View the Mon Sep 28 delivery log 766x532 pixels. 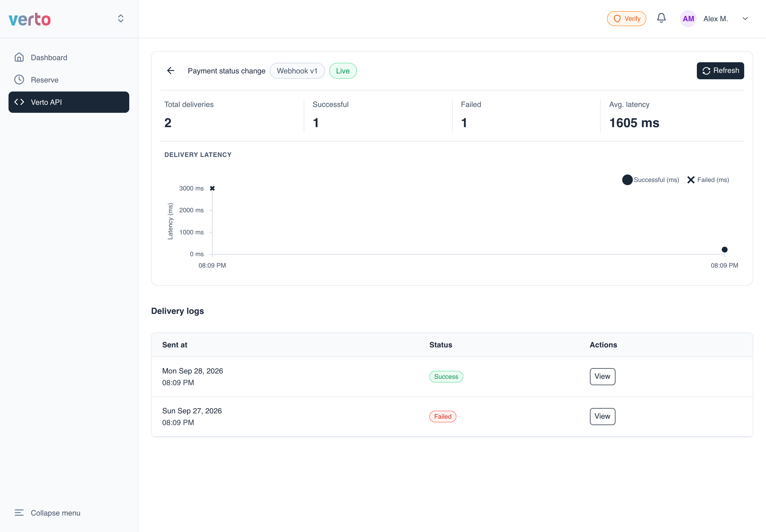click(602, 377)
